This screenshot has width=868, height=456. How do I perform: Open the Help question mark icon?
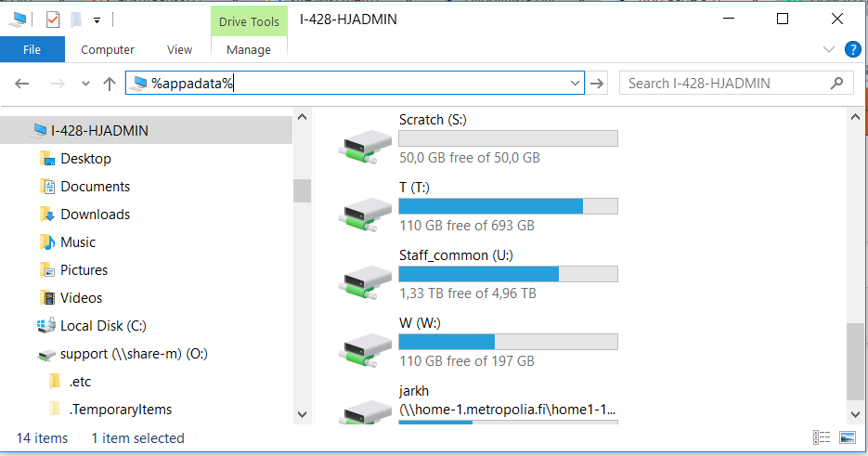pyautogui.click(x=852, y=49)
